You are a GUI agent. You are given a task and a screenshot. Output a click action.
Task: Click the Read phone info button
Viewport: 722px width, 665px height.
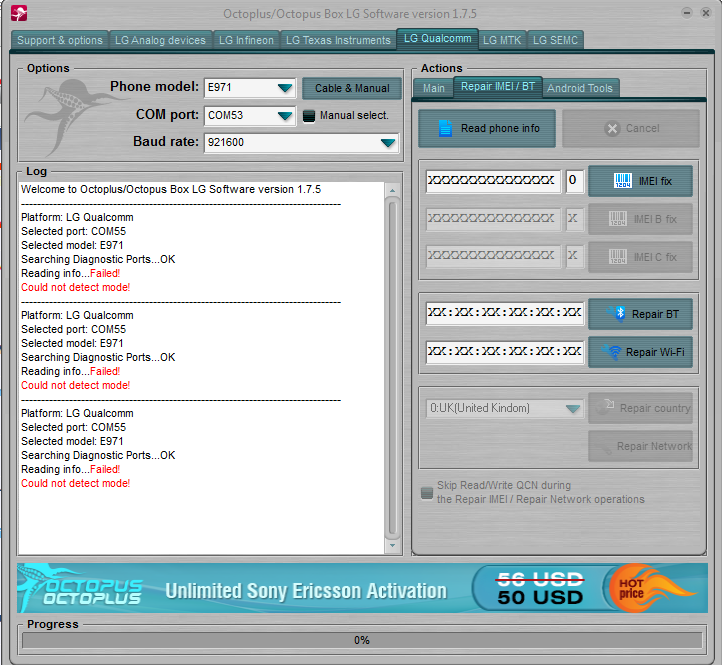click(x=487, y=128)
